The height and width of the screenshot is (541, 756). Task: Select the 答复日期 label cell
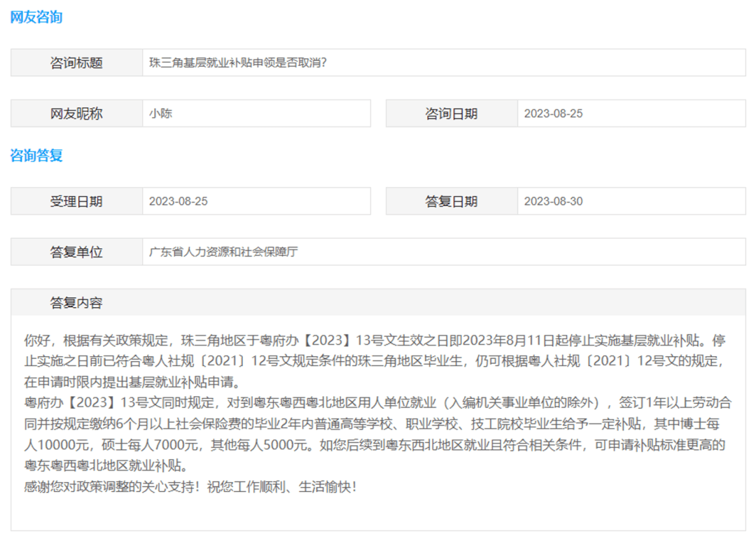coord(451,202)
